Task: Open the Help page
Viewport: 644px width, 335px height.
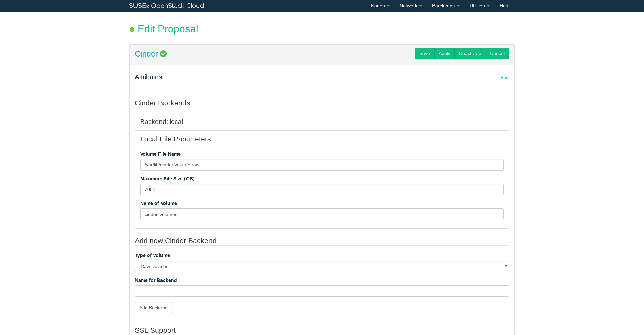Action: point(504,6)
